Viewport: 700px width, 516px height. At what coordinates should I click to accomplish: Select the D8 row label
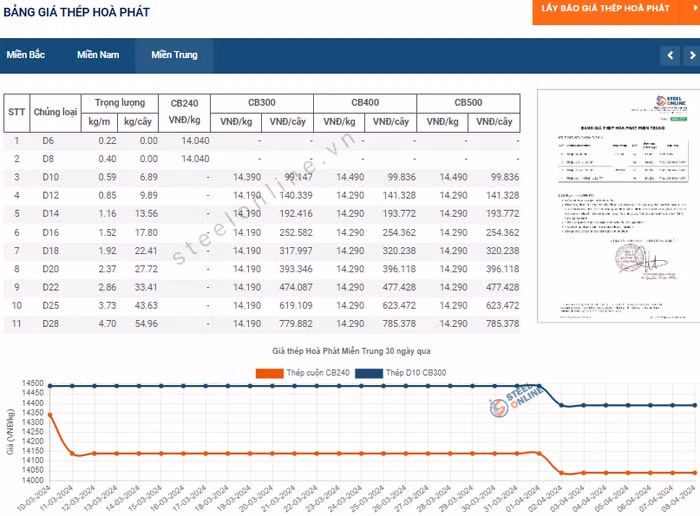[x=48, y=159]
